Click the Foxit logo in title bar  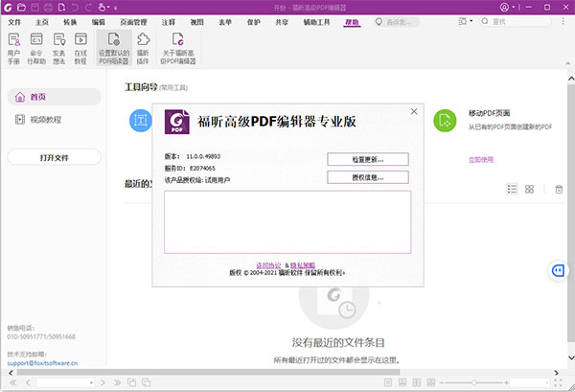pyautogui.click(x=8, y=7)
